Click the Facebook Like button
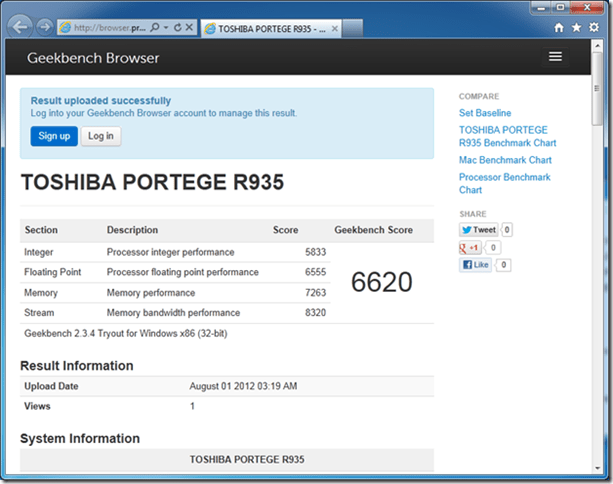This screenshot has height=484, width=613. 475,265
